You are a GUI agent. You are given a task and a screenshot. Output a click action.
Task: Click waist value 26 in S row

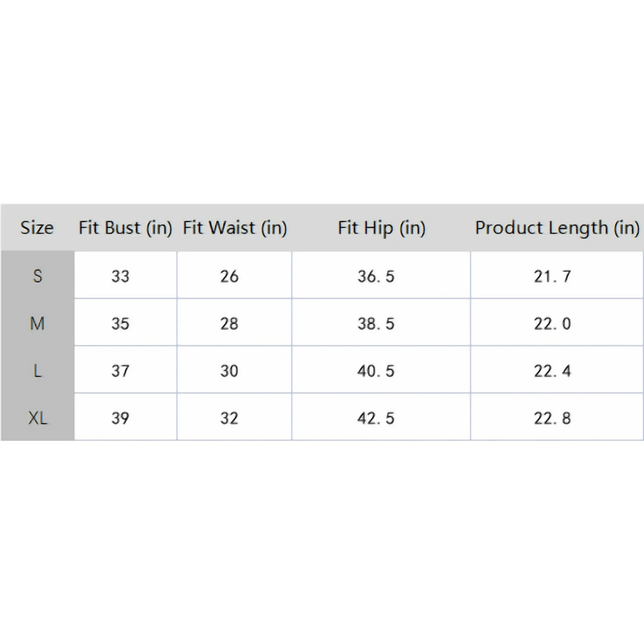[x=229, y=276]
